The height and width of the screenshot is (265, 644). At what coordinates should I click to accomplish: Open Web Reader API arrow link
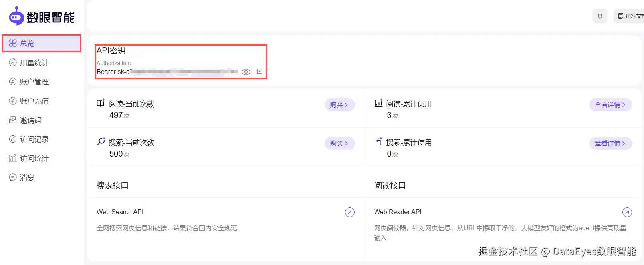pos(627,212)
